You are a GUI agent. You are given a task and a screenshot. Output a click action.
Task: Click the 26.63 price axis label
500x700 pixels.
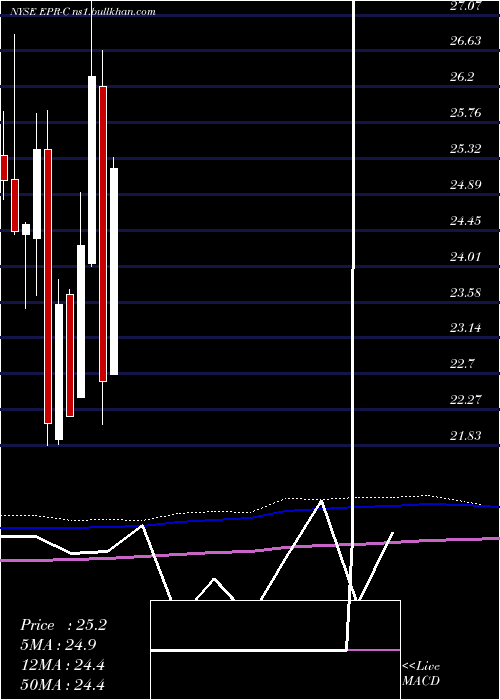(466, 41)
